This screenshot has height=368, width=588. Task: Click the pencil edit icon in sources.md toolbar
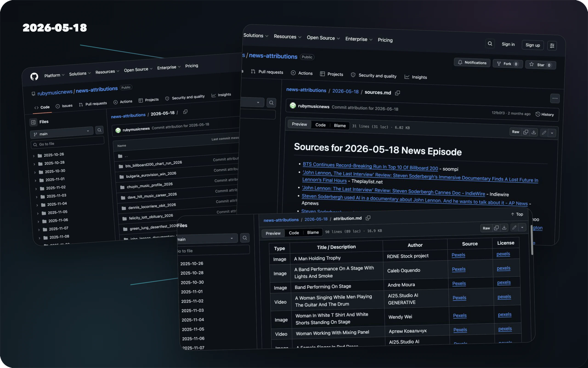pos(544,133)
